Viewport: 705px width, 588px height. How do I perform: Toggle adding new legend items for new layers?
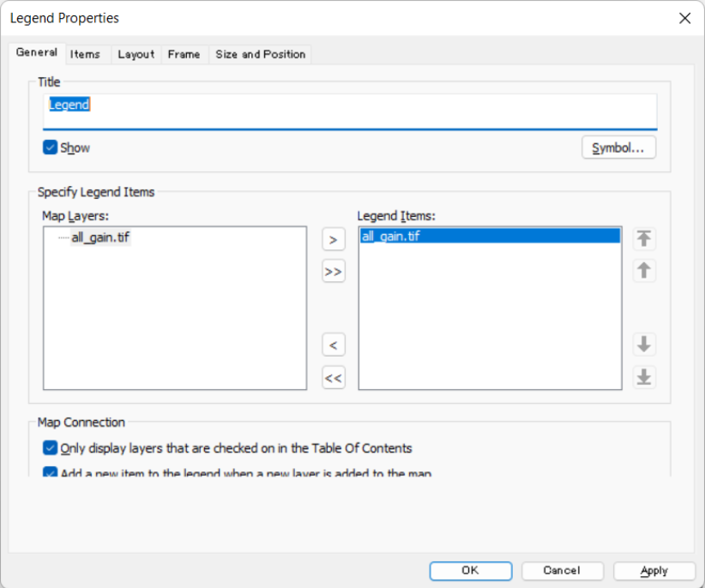click(51, 471)
